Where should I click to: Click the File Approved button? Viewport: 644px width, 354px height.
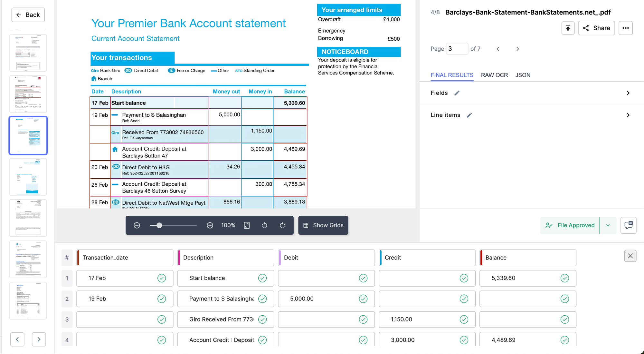tap(570, 225)
